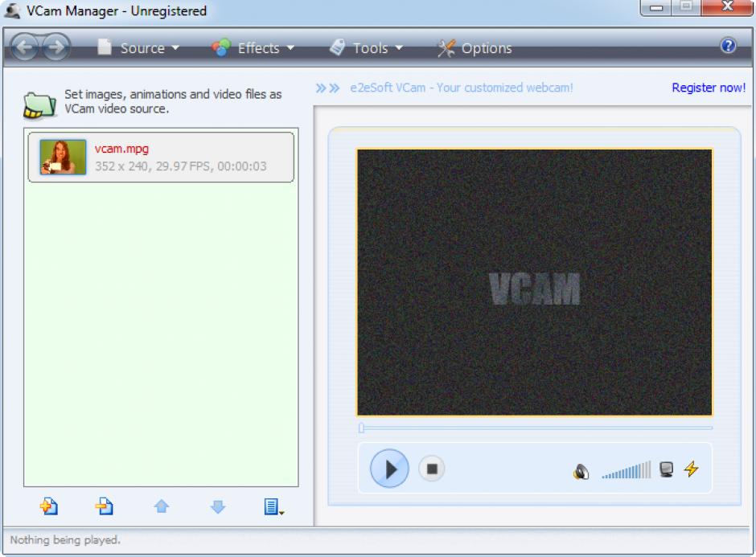Open the Options menu item
Image resolution: width=756 pixels, height=557 pixels.
475,48
